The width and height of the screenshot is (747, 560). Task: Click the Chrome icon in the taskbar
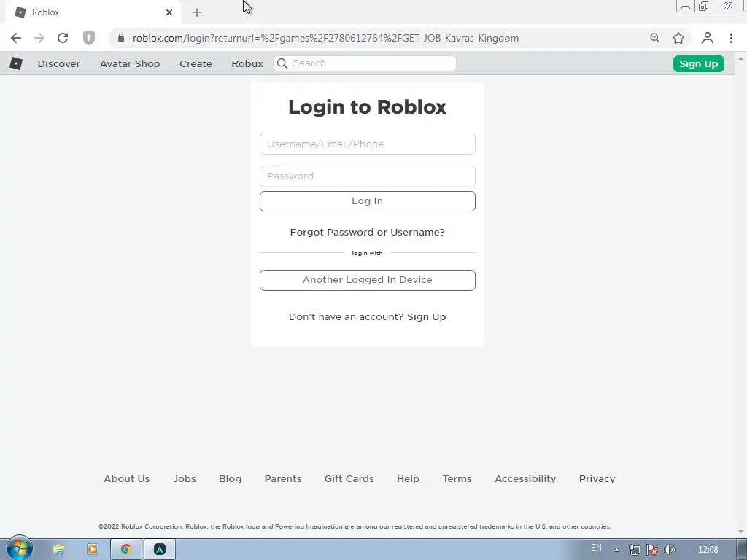[x=125, y=550]
